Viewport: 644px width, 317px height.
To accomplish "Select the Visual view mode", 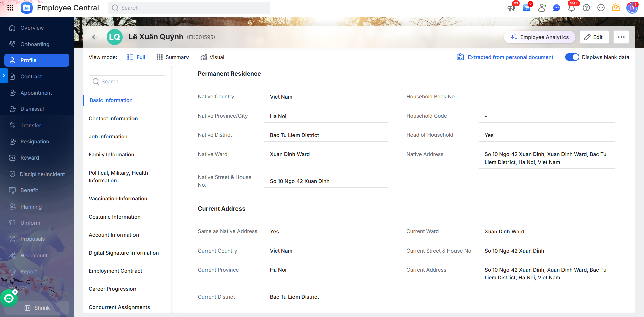I will (212, 57).
